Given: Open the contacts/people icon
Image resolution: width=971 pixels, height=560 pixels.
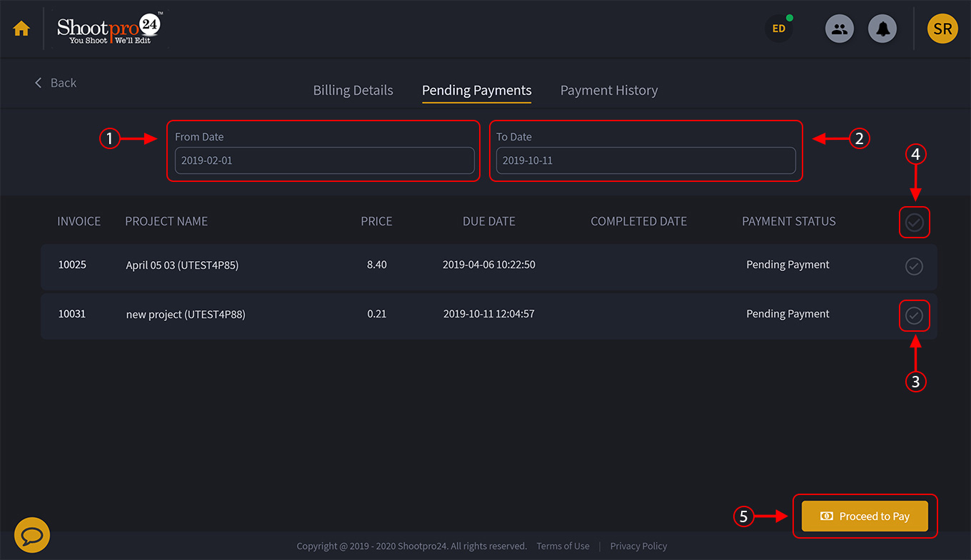Looking at the screenshot, I should pyautogui.click(x=840, y=28).
